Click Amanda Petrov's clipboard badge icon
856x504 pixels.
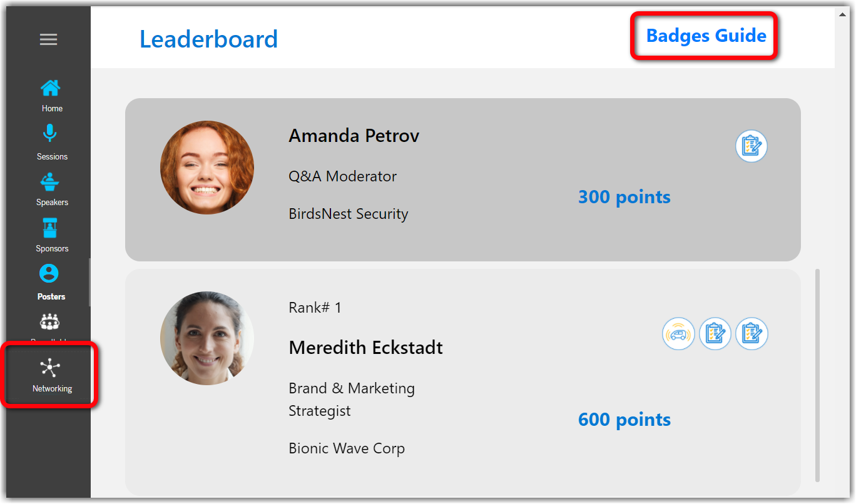[752, 146]
